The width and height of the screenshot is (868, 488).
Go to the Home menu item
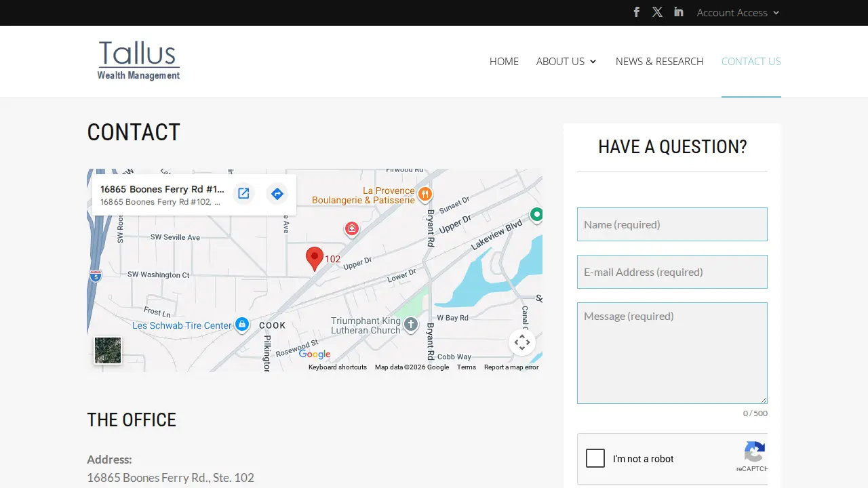point(504,61)
